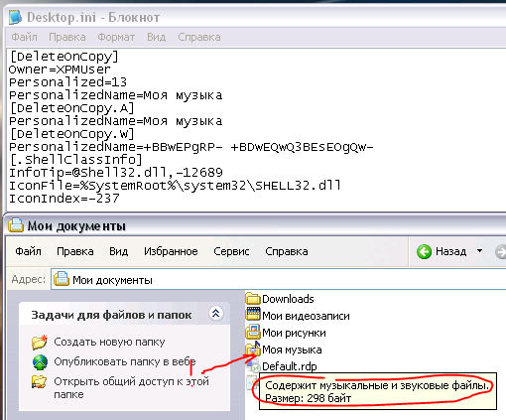506x420 pixels.
Task: Click the Открыть общий доступ к этой папке link
Action: click(x=131, y=387)
